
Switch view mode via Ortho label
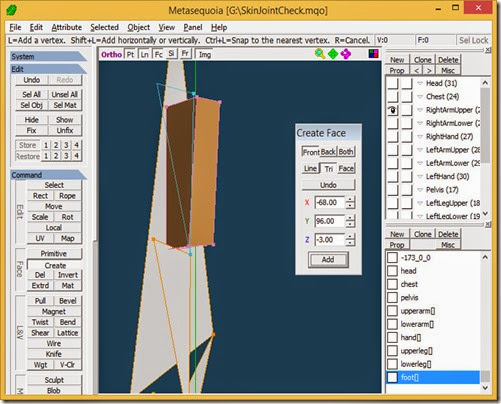pos(111,54)
